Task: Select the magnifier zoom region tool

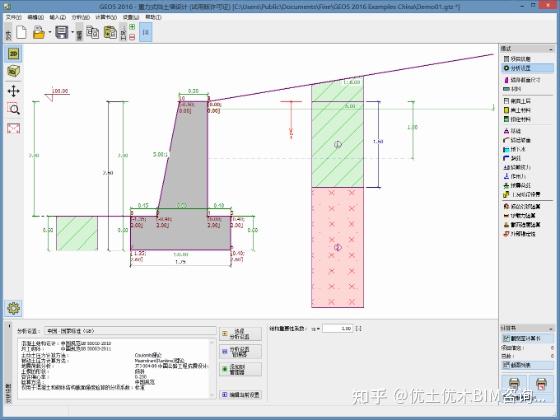Action: 14,109
